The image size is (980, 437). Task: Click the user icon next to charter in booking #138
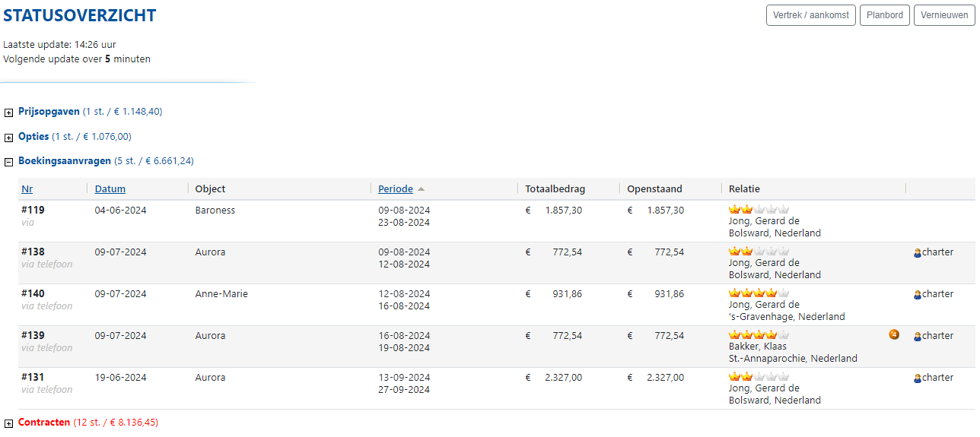coord(918,253)
